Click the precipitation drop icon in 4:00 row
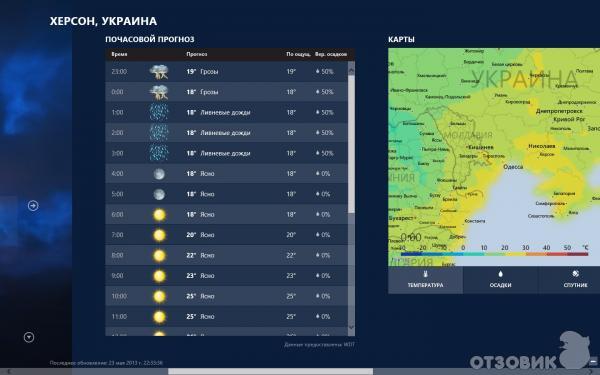This screenshot has height=375, width=600. click(318, 173)
